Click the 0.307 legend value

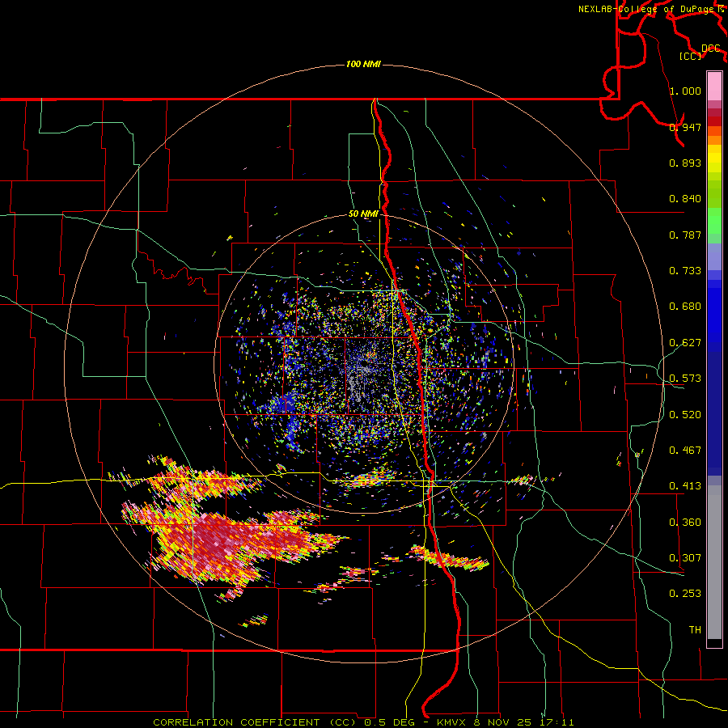[685, 558]
